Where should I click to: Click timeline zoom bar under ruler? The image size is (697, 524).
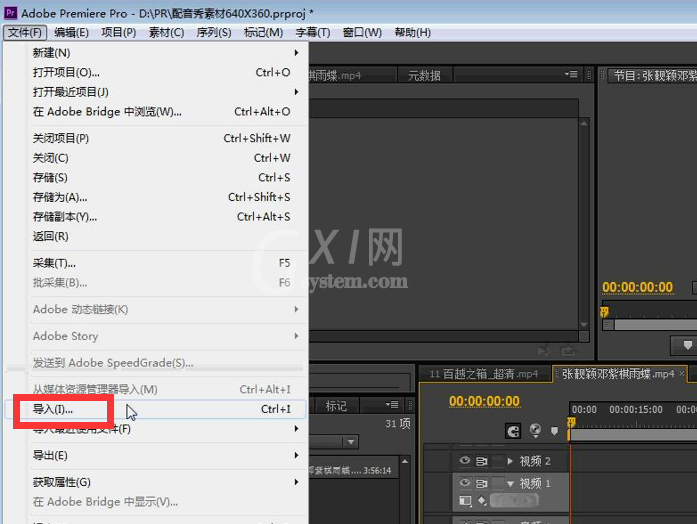pyautogui.click(x=633, y=435)
